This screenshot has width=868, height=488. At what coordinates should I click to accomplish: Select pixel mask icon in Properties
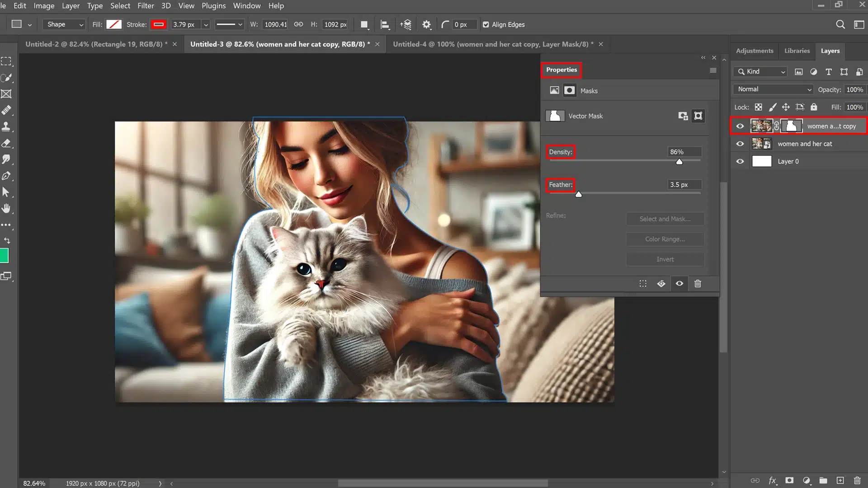point(554,90)
